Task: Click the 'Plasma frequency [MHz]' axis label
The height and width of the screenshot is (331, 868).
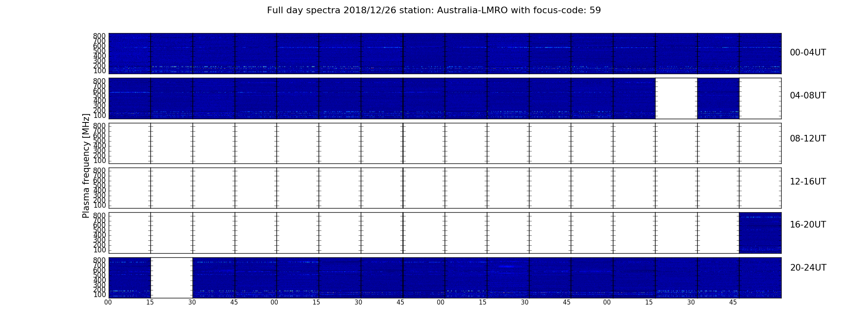Action: (x=86, y=165)
